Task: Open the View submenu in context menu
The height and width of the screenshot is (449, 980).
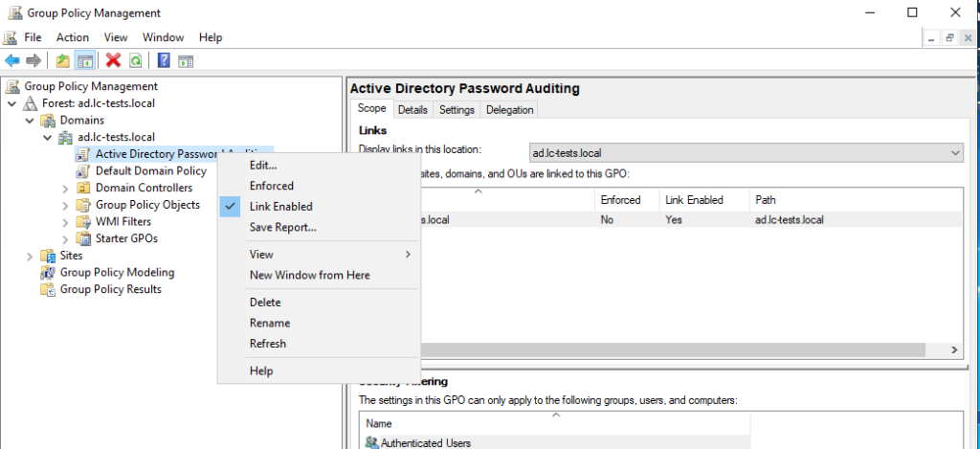Action: pos(318,255)
